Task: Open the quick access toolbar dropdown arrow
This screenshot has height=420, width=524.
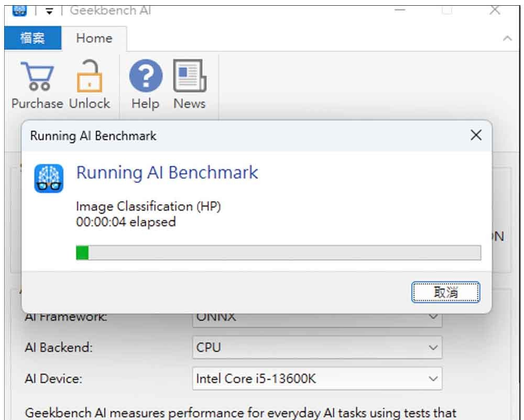Action: (49, 12)
